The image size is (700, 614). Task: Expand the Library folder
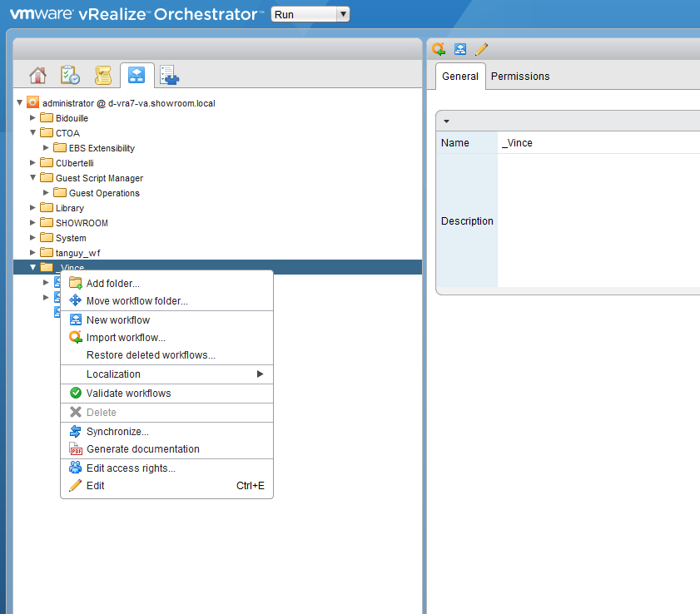pyautogui.click(x=32, y=207)
